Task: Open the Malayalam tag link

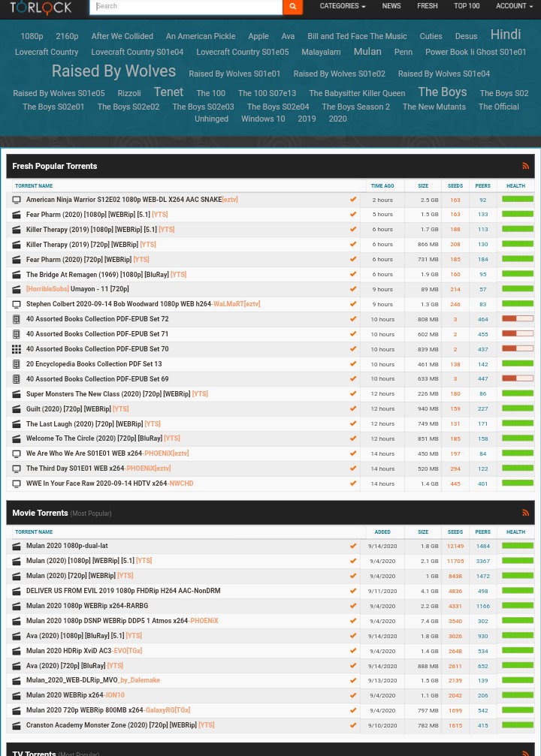Action: pos(321,52)
